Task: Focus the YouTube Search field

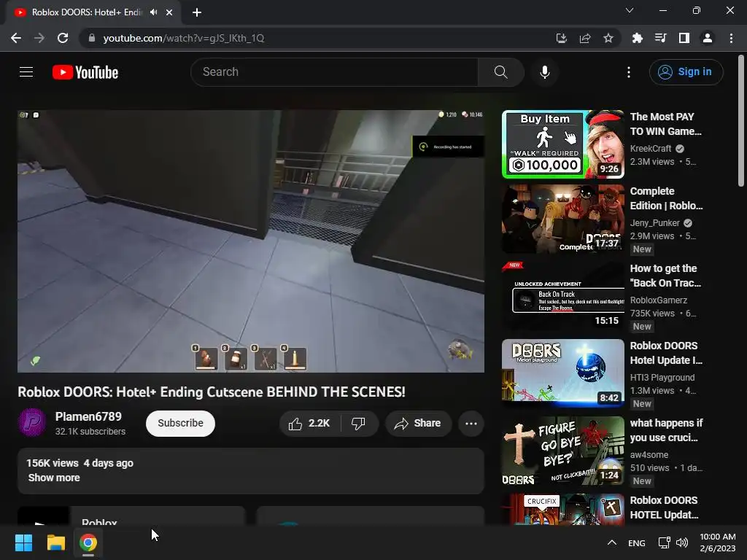Action: [334, 72]
